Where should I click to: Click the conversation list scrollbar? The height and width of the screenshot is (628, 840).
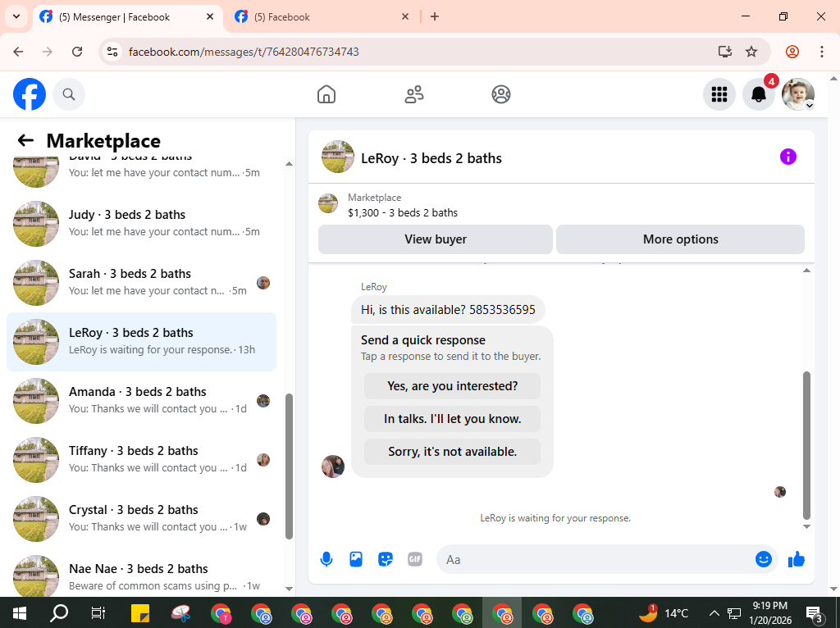coord(290,466)
